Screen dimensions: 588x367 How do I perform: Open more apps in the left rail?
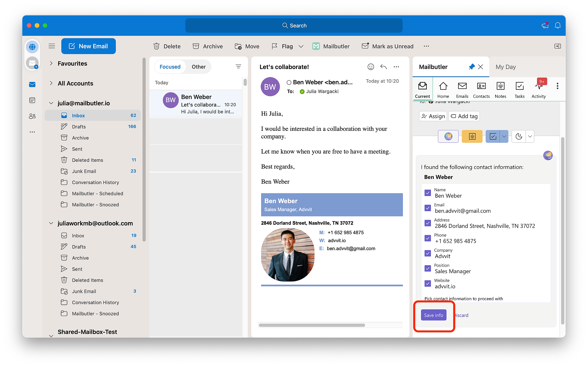(x=32, y=132)
